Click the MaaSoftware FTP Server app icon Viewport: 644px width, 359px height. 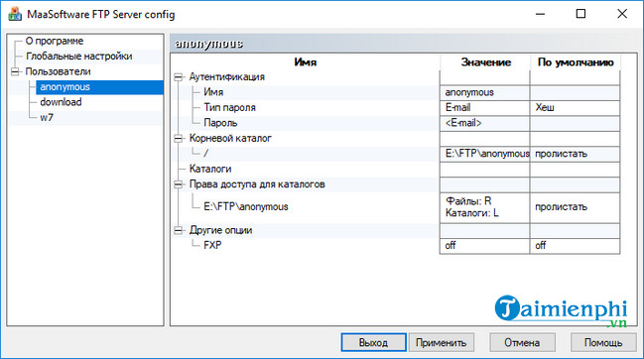point(15,14)
